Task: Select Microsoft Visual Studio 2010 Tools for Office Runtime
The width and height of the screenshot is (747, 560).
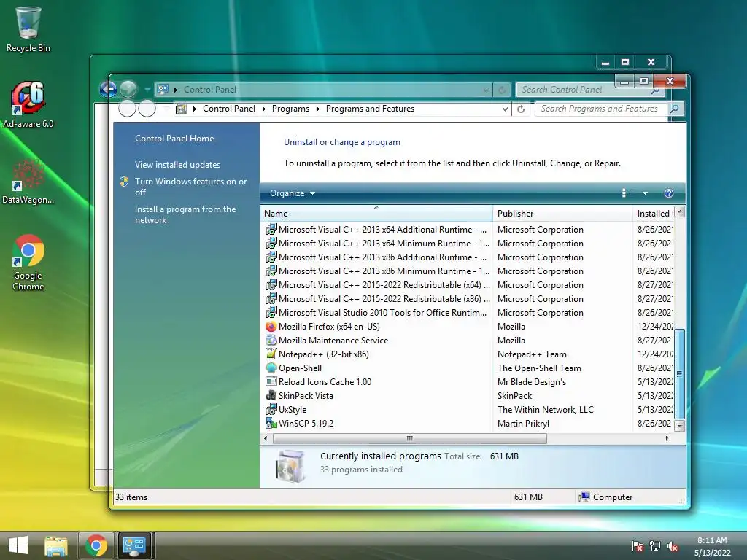Action: click(x=382, y=312)
